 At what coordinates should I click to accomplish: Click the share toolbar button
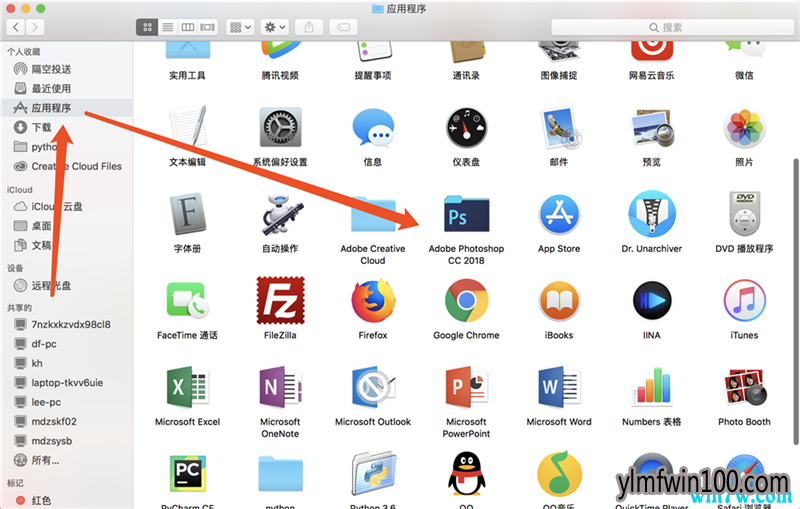pyautogui.click(x=309, y=27)
